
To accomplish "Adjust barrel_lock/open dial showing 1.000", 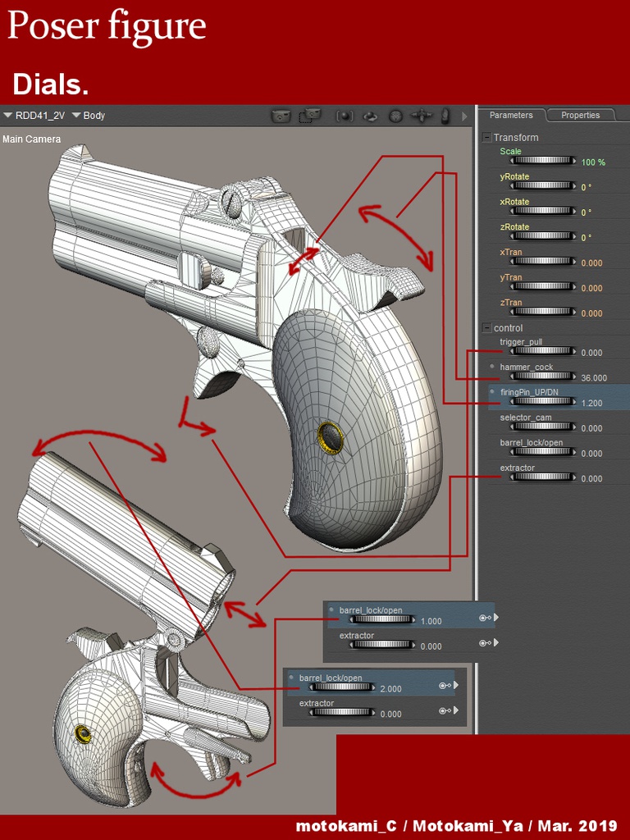I will (382, 620).
